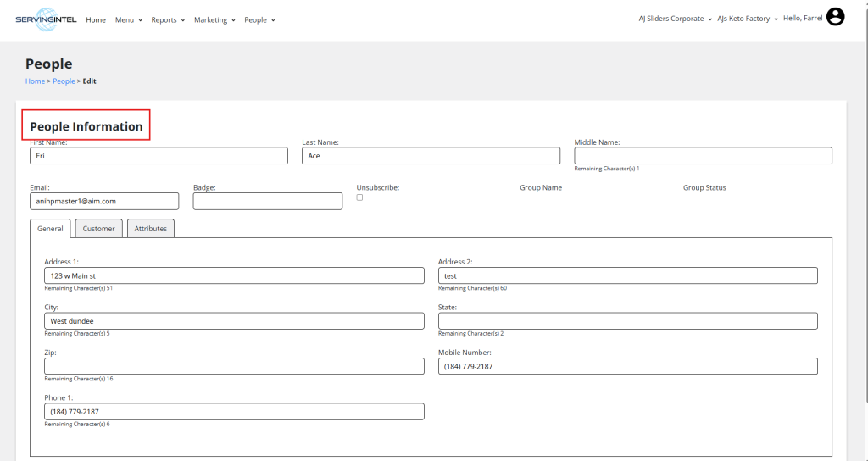Open the People dropdown in navbar
Viewport: 868px width, 461px height.
point(259,20)
